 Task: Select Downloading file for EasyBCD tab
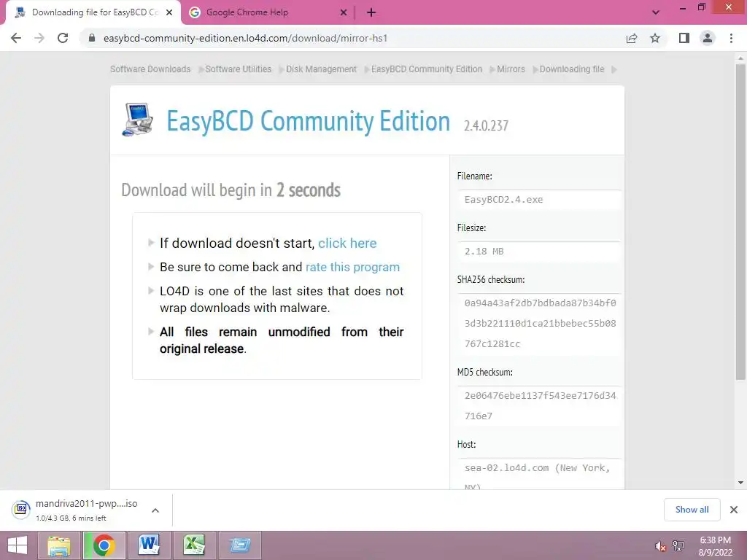coord(93,13)
